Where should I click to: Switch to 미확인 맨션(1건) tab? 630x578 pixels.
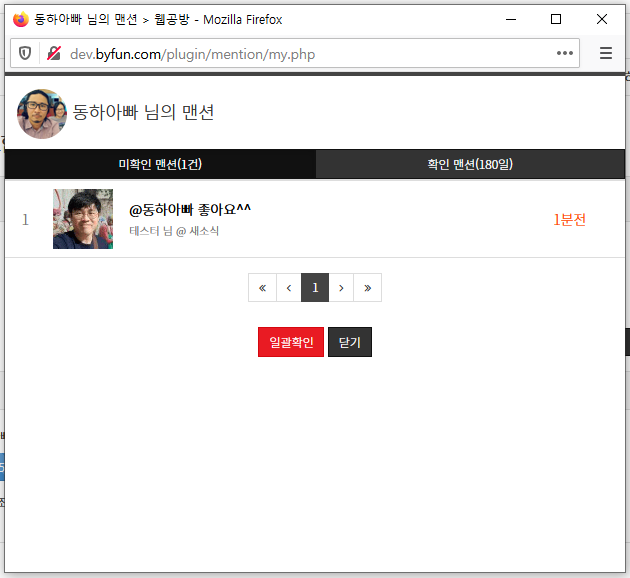160,164
